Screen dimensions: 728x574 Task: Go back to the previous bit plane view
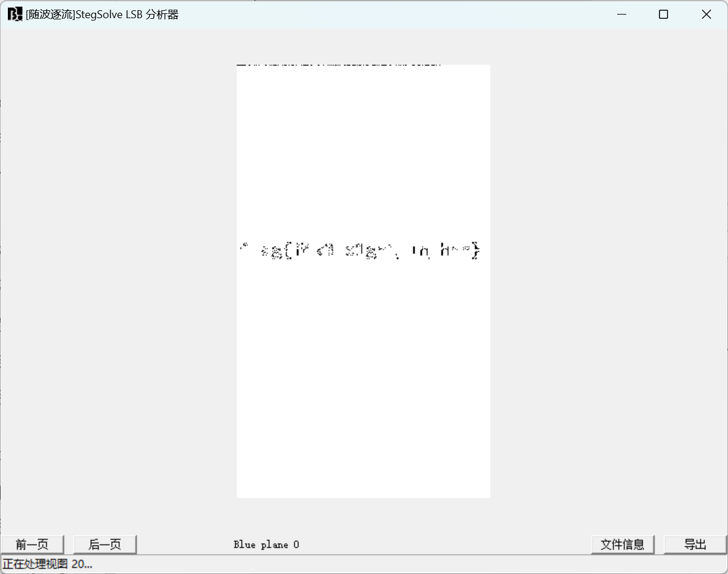[x=33, y=544]
